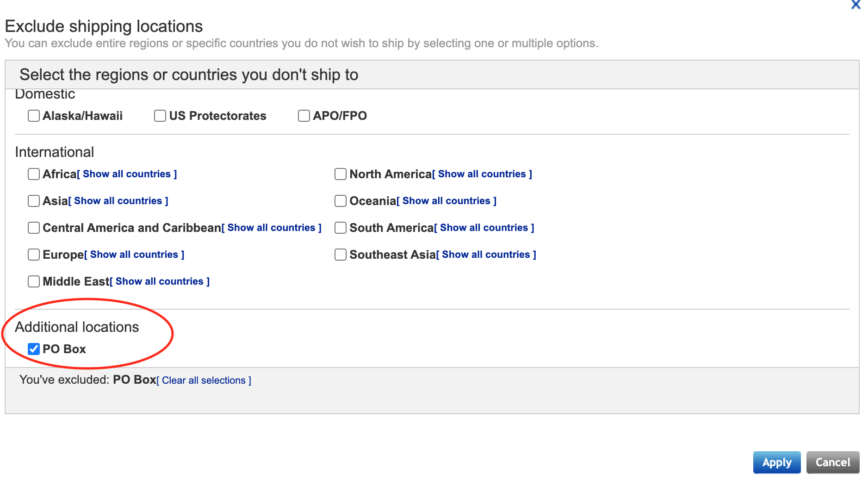Click the APO/FPO label text
Image resolution: width=868 pixels, height=486 pixels.
[340, 116]
